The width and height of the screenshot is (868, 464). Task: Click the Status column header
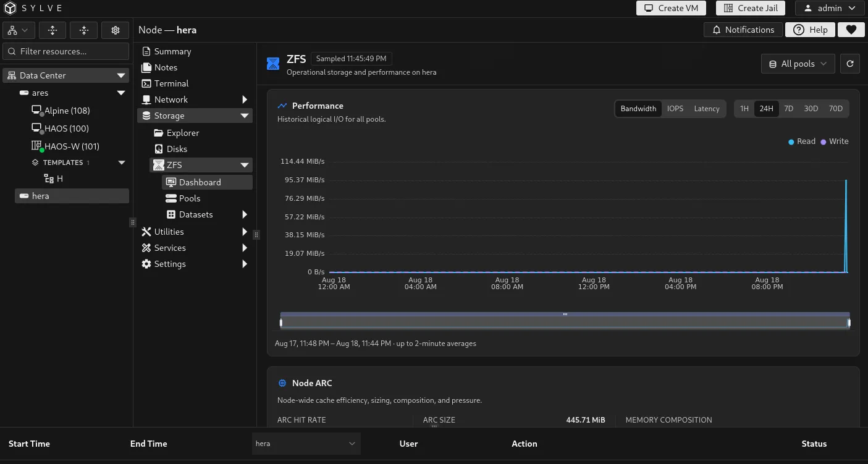(814, 444)
